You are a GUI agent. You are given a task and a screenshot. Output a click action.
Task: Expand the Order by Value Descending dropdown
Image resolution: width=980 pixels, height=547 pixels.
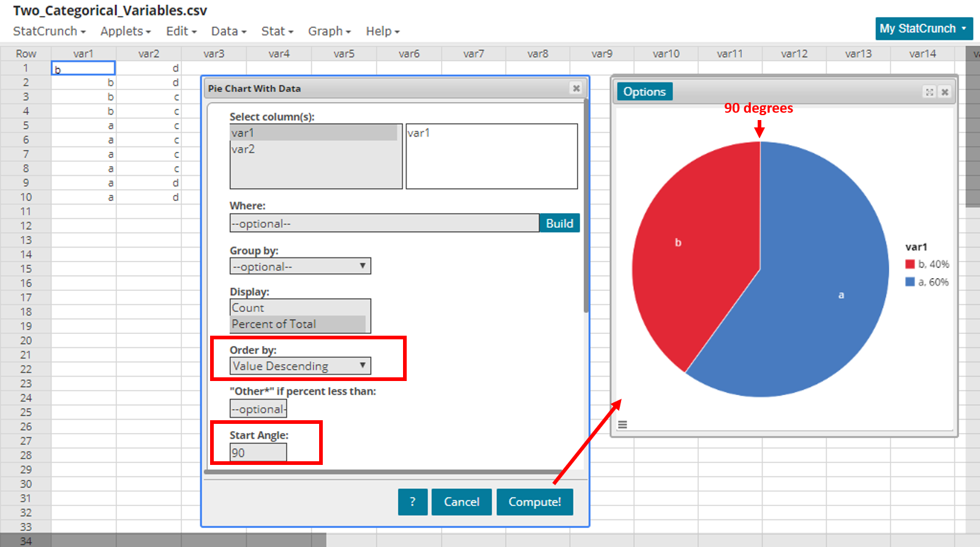(x=300, y=366)
